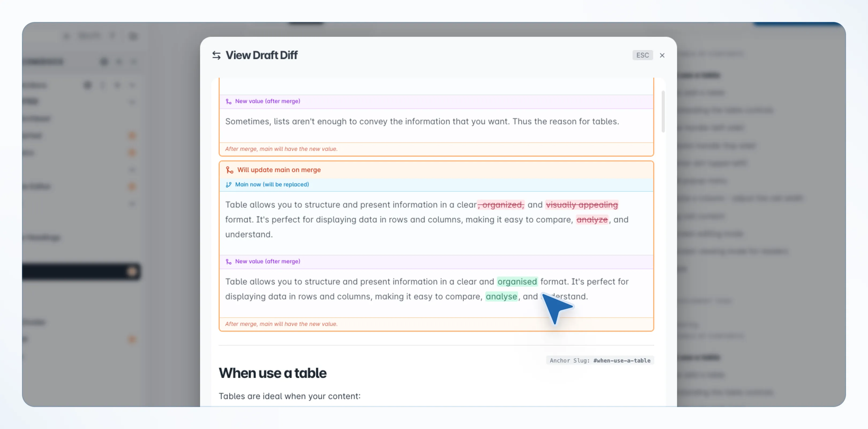Viewport: 868px width, 429px height.
Task: Click deleted word 'analyze' in main text
Action: (592, 220)
